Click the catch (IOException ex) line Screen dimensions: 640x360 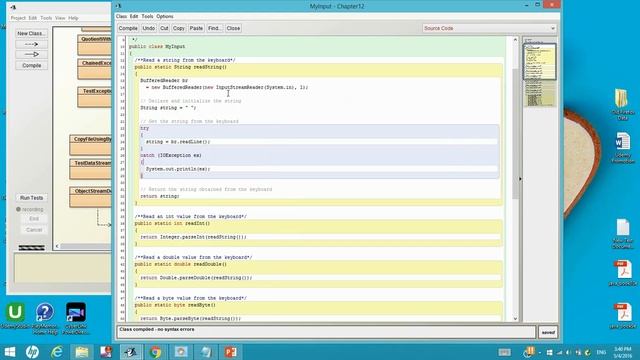coord(171,156)
